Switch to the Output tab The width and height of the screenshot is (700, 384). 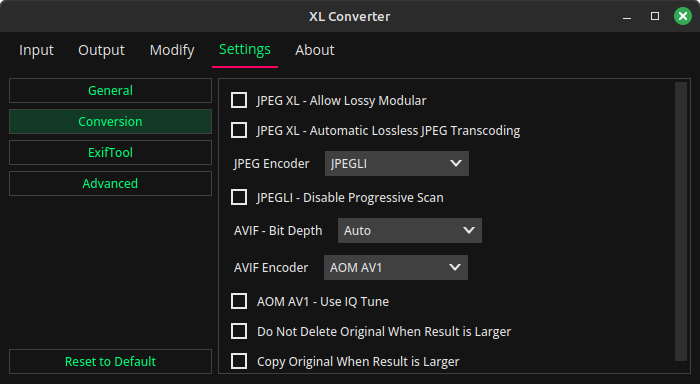101,50
